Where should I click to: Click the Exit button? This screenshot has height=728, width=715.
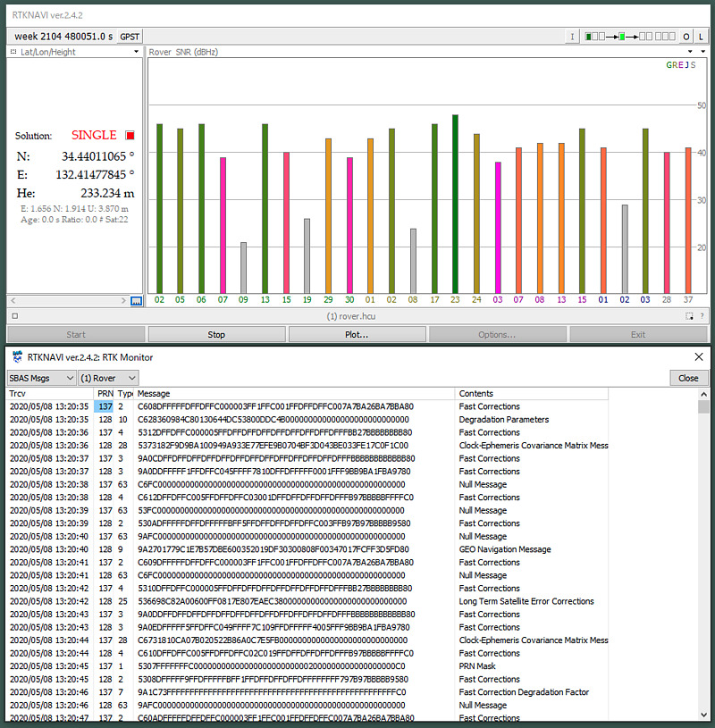pyautogui.click(x=638, y=334)
